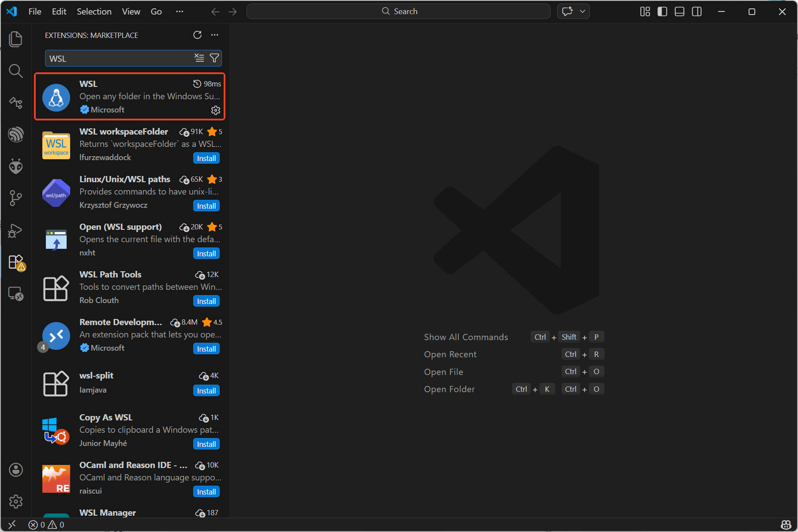Install the wsl-split extension
The width and height of the screenshot is (798, 532).
pos(206,391)
